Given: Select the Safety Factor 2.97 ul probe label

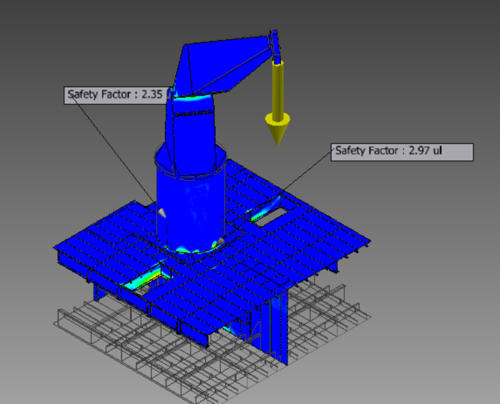Looking at the screenshot, I should click(x=402, y=152).
